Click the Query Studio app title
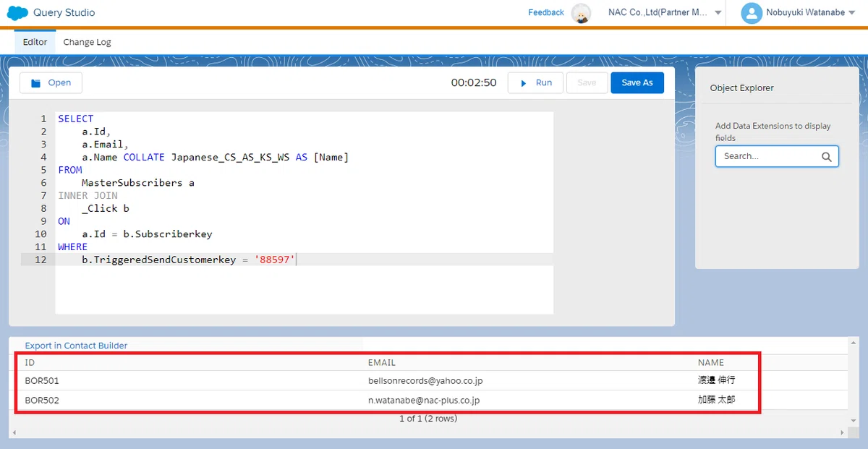Image resolution: width=868 pixels, height=449 pixels. pos(64,12)
